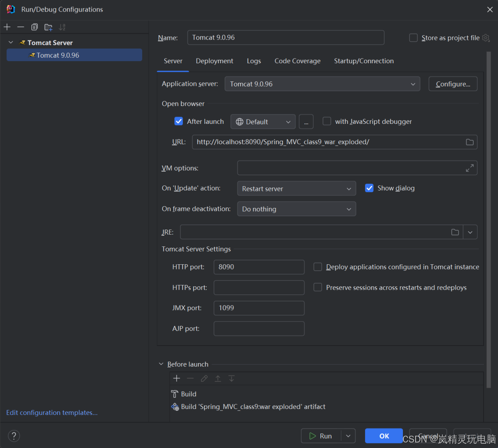Screen dimensions: 498x448
Task: Switch to the Startup/Connection tab
Action: click(364, 61)
